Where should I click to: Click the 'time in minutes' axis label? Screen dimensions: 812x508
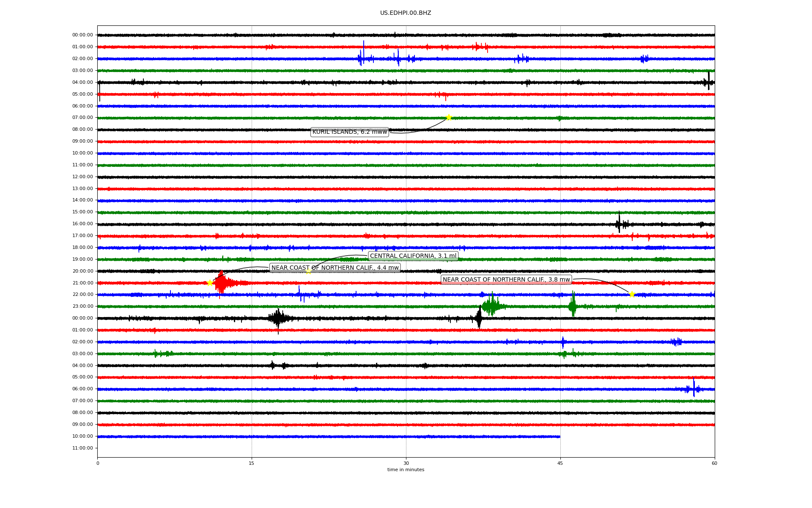coord(406,469)
